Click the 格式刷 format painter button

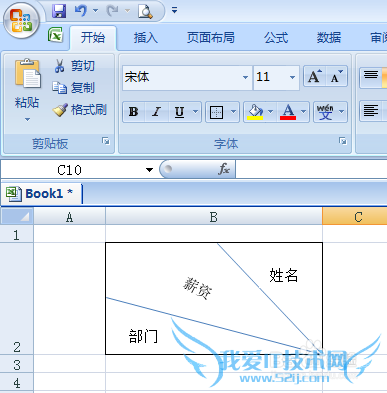tap(80, 110)
